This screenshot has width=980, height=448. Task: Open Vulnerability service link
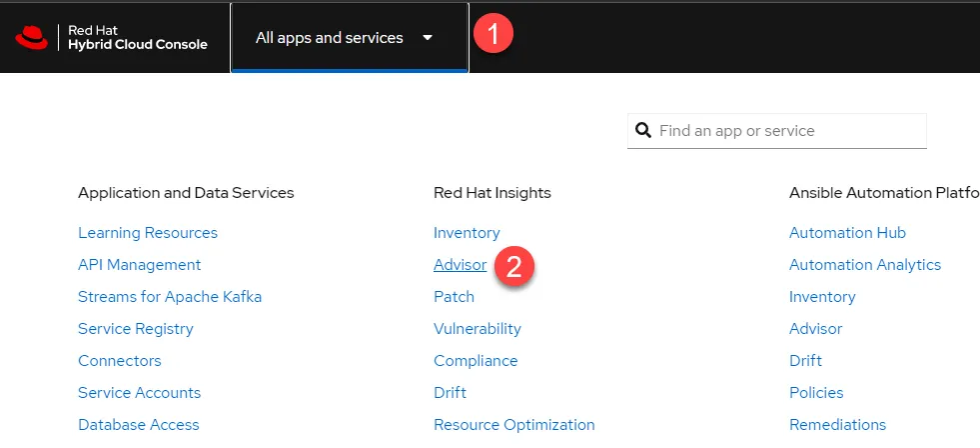478,328
